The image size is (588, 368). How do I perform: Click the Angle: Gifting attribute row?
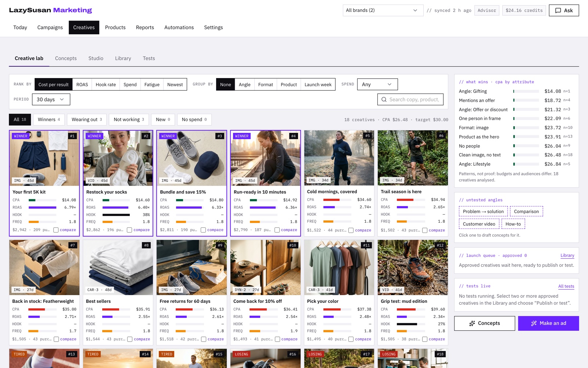pos(516,91)
